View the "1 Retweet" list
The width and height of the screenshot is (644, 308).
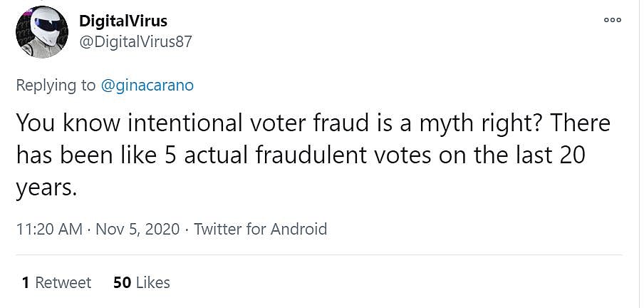pos(56,282)
